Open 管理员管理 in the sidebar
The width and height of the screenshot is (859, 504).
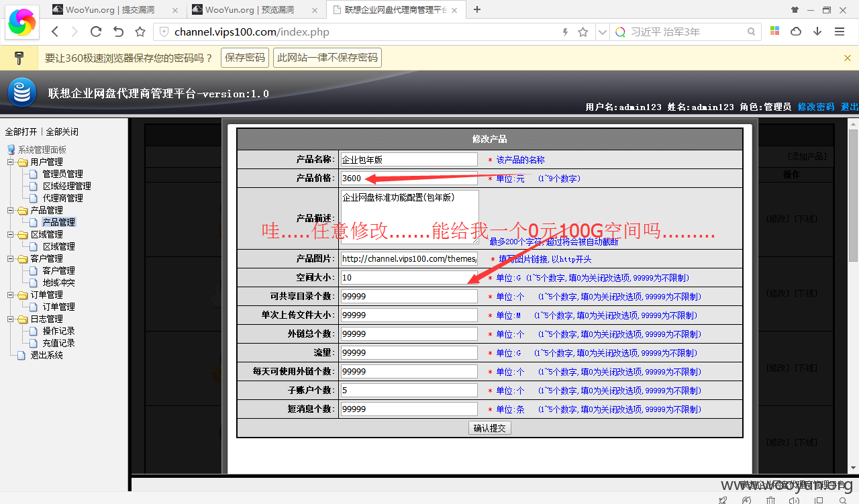click(x=62, y=174)
